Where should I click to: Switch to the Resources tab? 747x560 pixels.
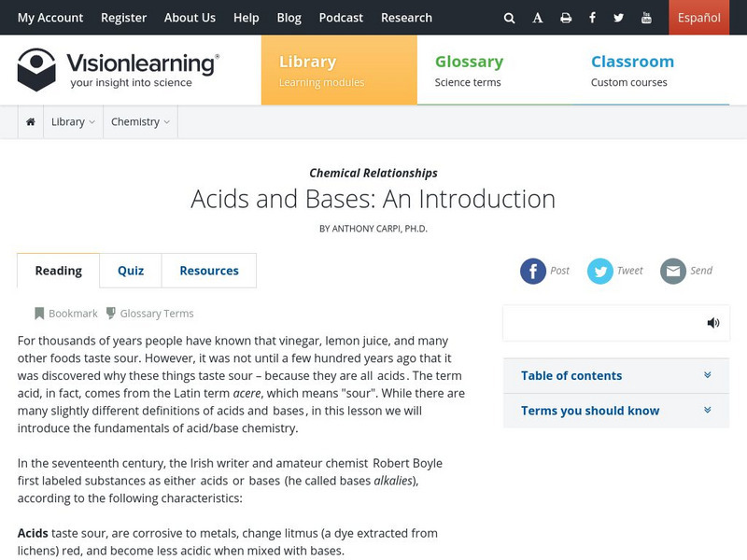pyautogui.click(x=209, y=271)
